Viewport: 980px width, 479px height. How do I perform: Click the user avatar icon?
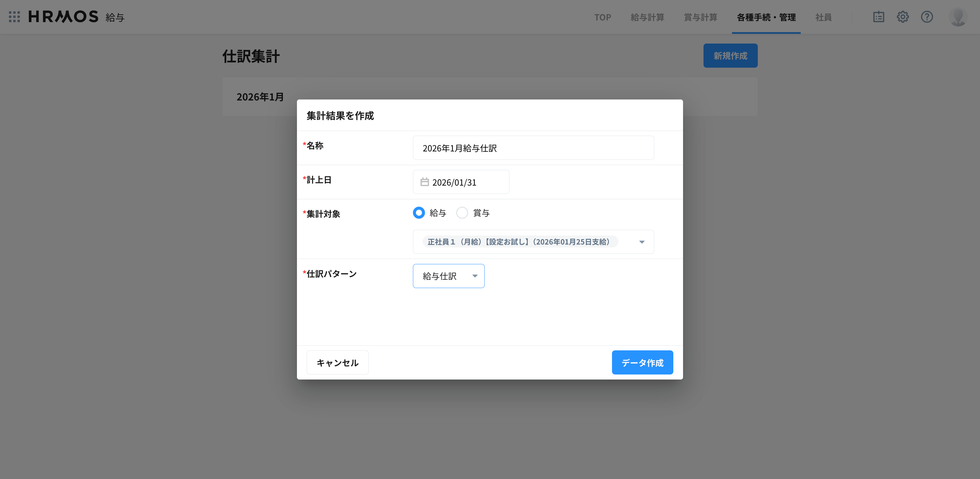click(958, 17)
